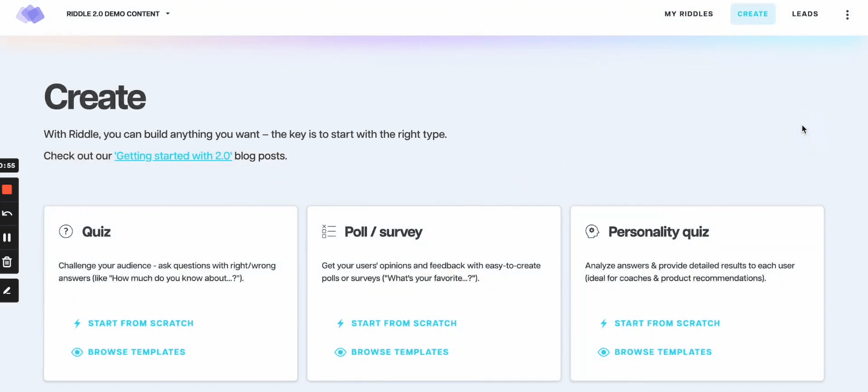Click the Riddle logo icon
This screenshot has height=392, width=868.
click(x=30, y=14)
